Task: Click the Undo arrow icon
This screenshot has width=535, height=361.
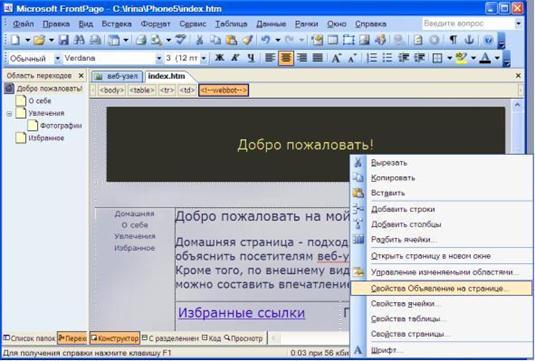Action: point(265,40)
